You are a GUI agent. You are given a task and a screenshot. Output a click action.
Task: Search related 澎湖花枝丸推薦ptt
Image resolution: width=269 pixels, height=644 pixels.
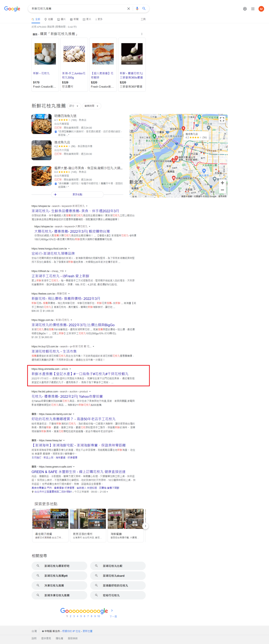tap(59, 576)
